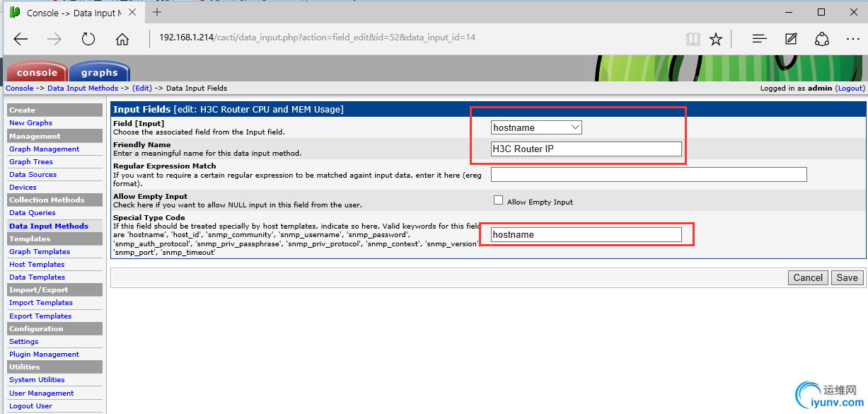
Task: Open a new browser tab
Action: [x=157, y=12]
